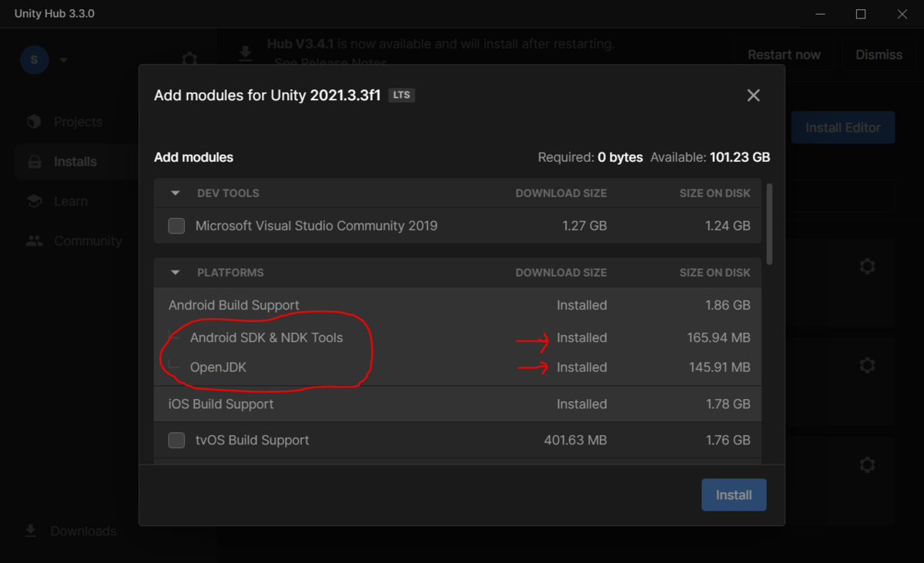924x563 pixels.
Task: Click the Learn graduation cap icon
Action: [x=34, y=201]
